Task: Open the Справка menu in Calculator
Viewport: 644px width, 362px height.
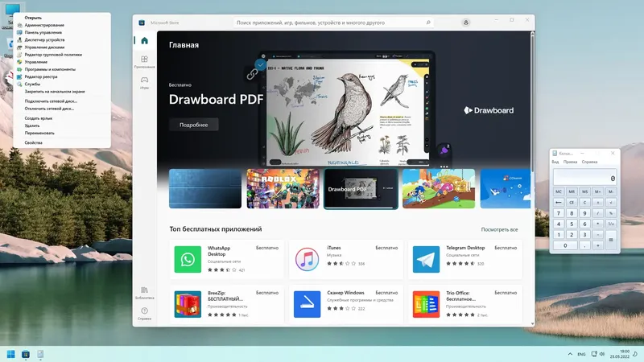Action: [x=589, y=162]
